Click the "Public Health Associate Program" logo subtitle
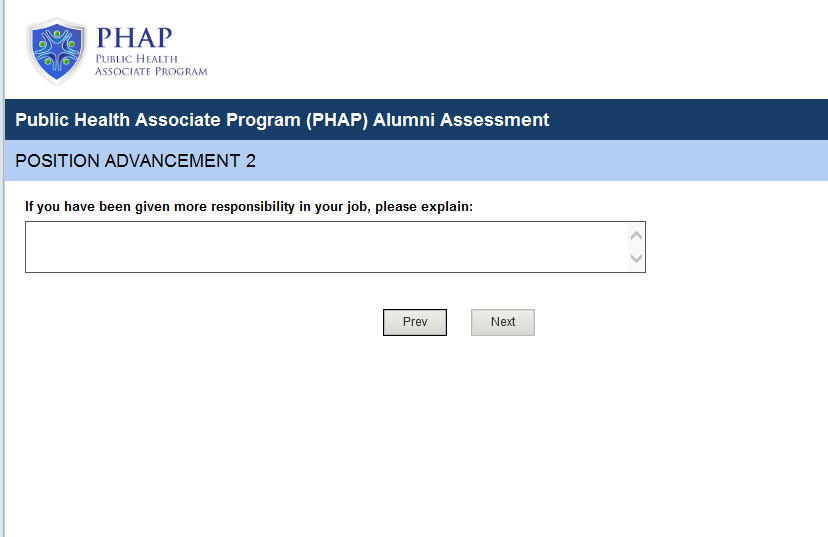This screenshot has height=537, width=828. [151, 65]
